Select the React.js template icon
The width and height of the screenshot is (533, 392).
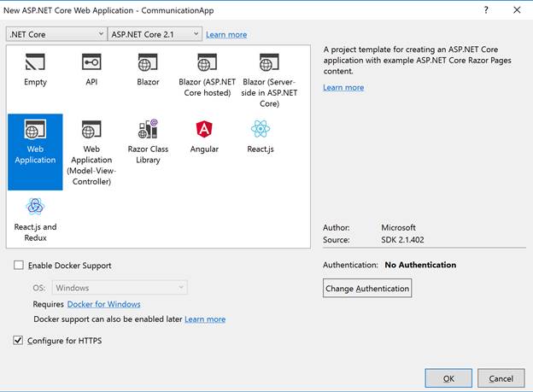pyautogui.click(x=261, y=128)
